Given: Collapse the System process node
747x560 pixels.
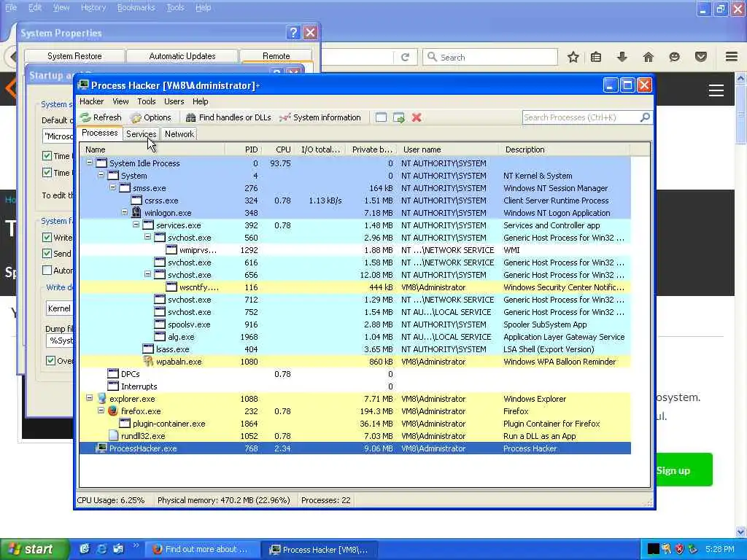Looking at the screenshot, I should point(101,175).
